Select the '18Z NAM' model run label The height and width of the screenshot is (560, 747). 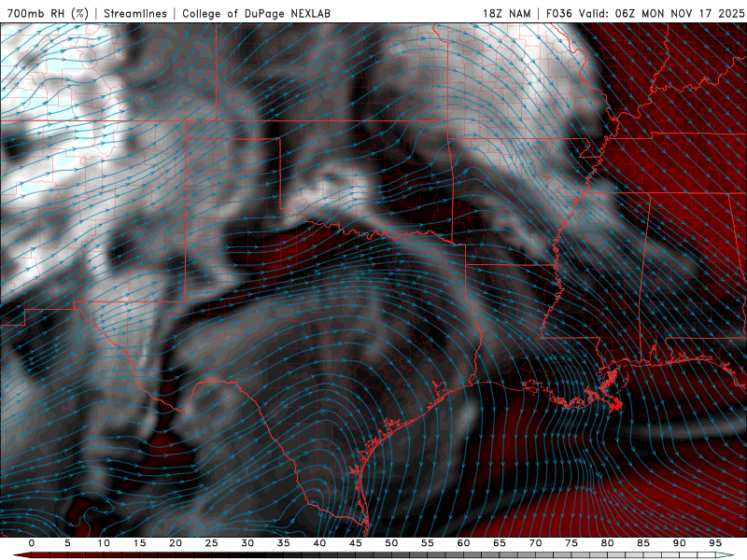coord(506,13)
